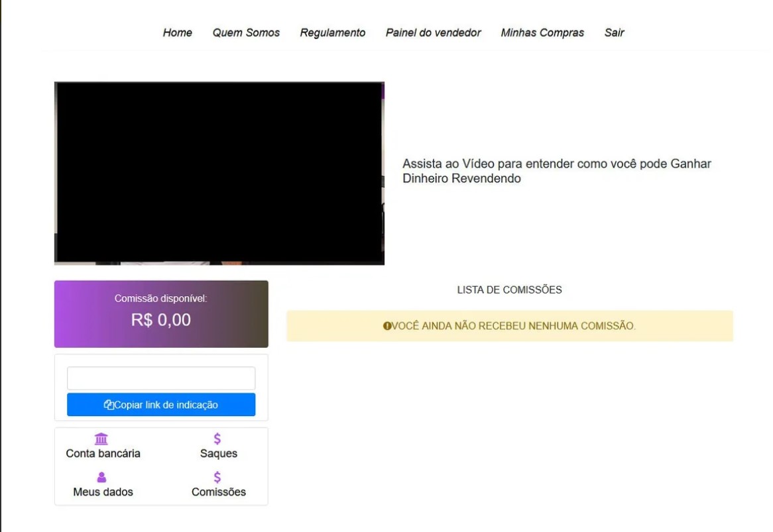Play the earnings explainer video
773x532 pixels.
[x=219, y=172]
